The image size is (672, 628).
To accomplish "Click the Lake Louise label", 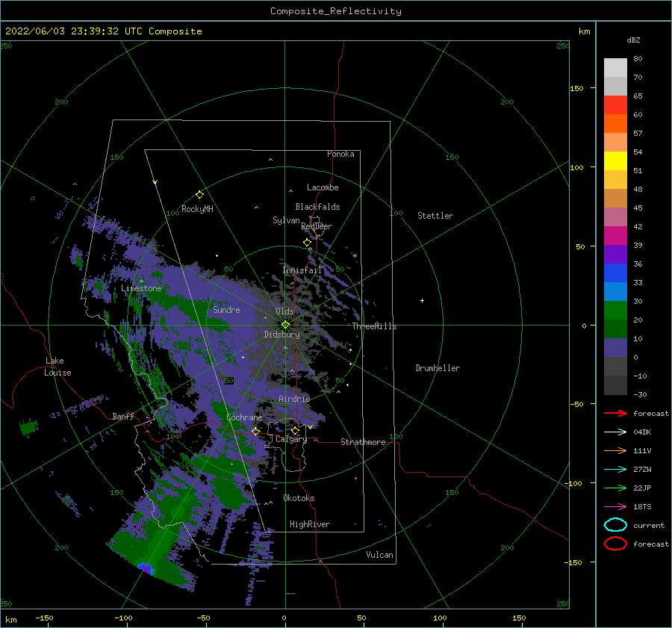I will [x=57, y=367].
